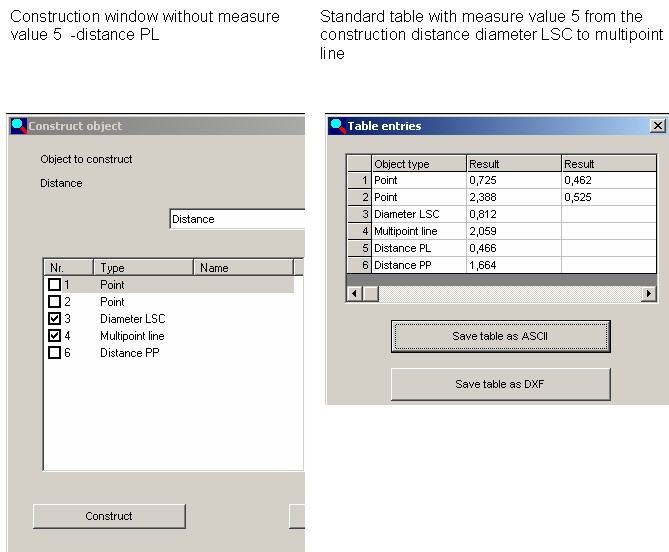Click the Object to construct label
Viewport: 669px width, 552px height.
(86, 159)
